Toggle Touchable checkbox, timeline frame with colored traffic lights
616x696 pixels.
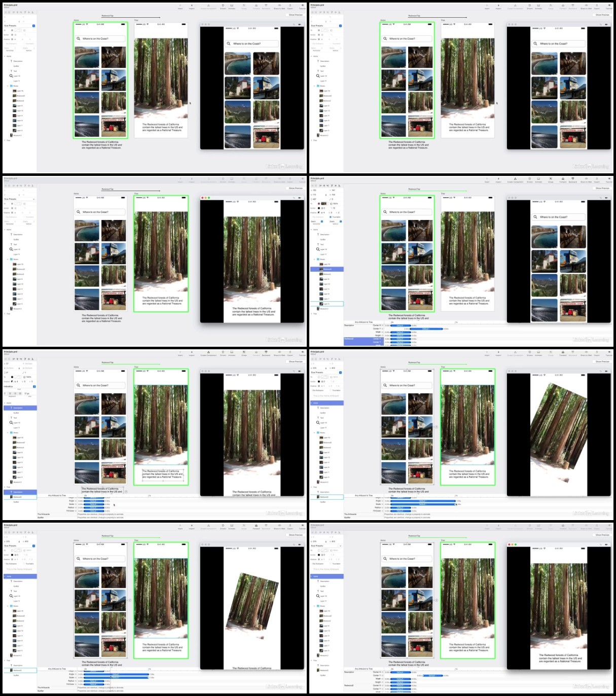[331, 564]
